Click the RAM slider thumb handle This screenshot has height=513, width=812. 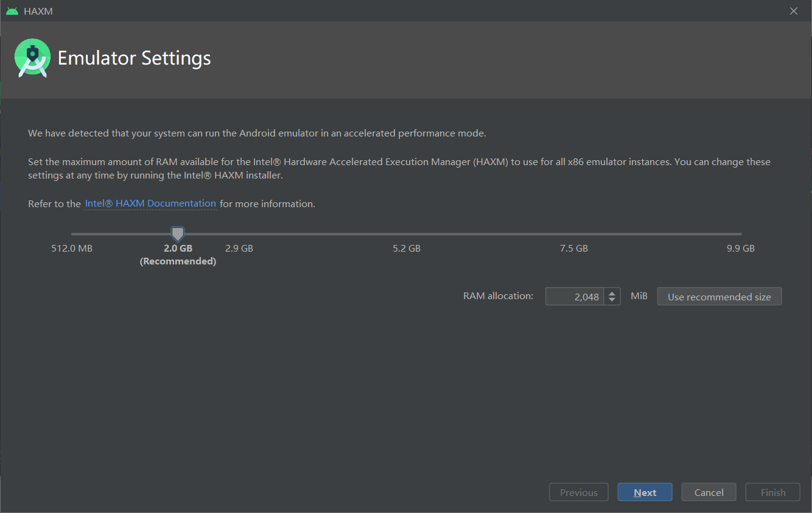(x=178, y=234)
